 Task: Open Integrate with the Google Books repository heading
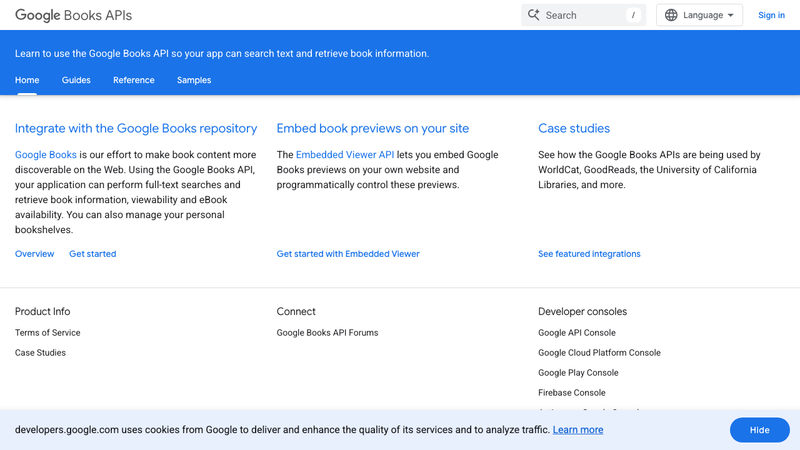pyautogui.click(x=136, y=129)
